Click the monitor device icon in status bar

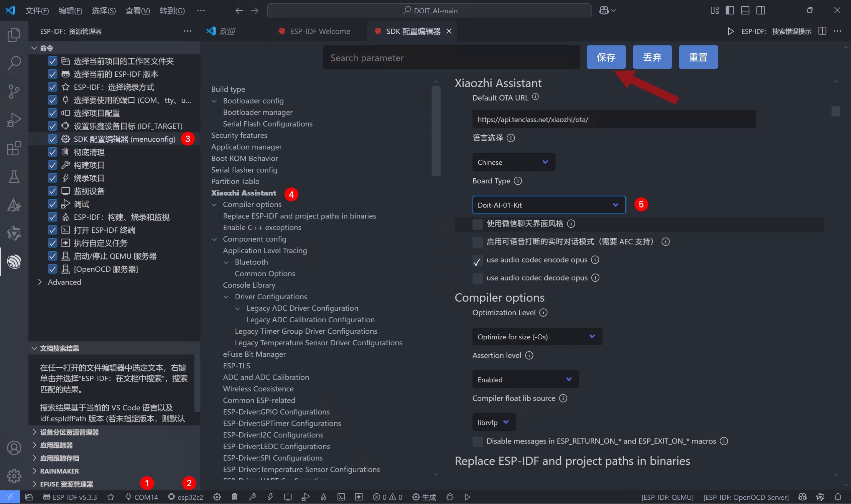tap(288, 497)
